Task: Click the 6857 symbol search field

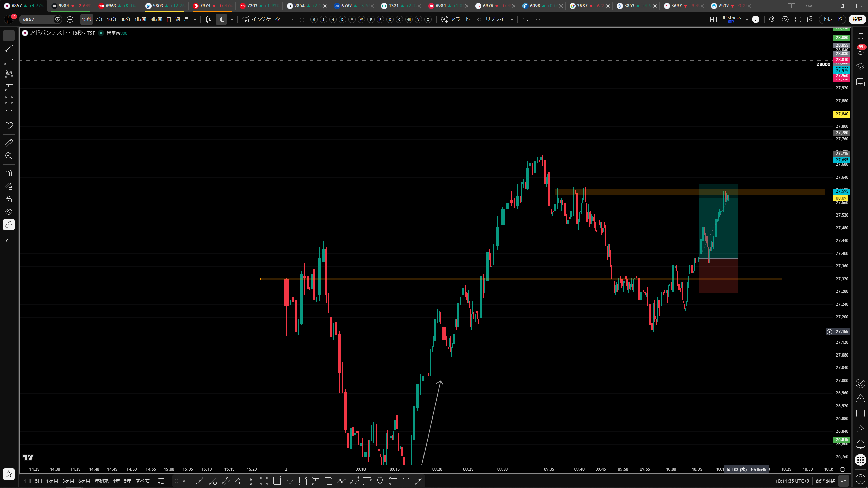Action: 37,19
